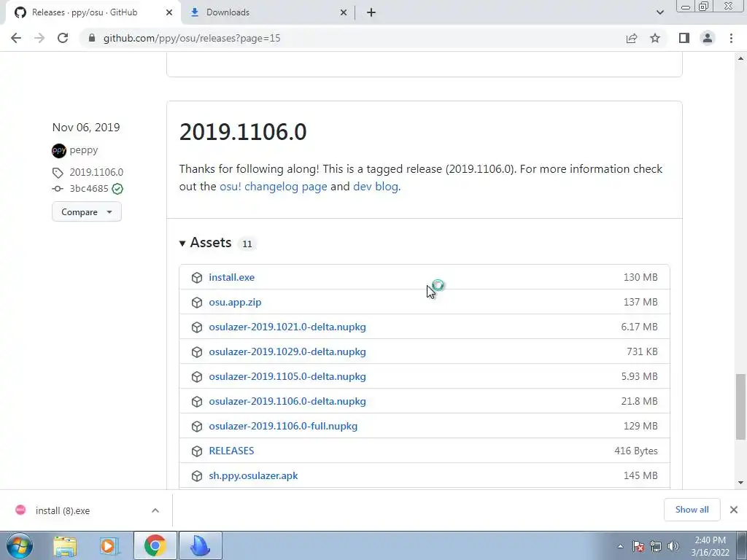The height and width of the screenshot is (560, 747).
Task: Open the tab search dropdown
Action: [659, 12]
